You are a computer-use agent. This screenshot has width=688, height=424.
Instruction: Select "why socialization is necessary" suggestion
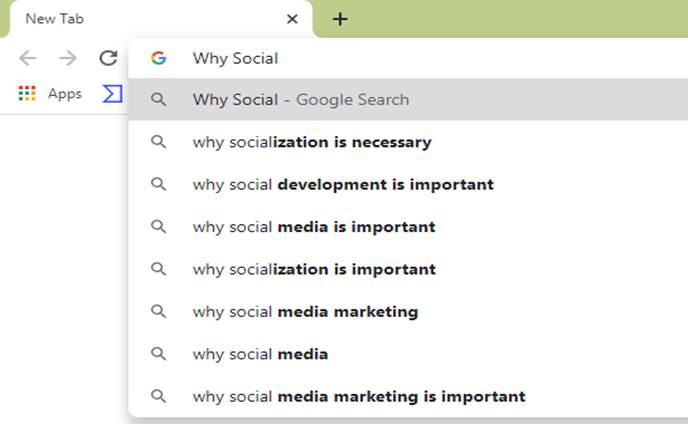click(x=408, y=142)
